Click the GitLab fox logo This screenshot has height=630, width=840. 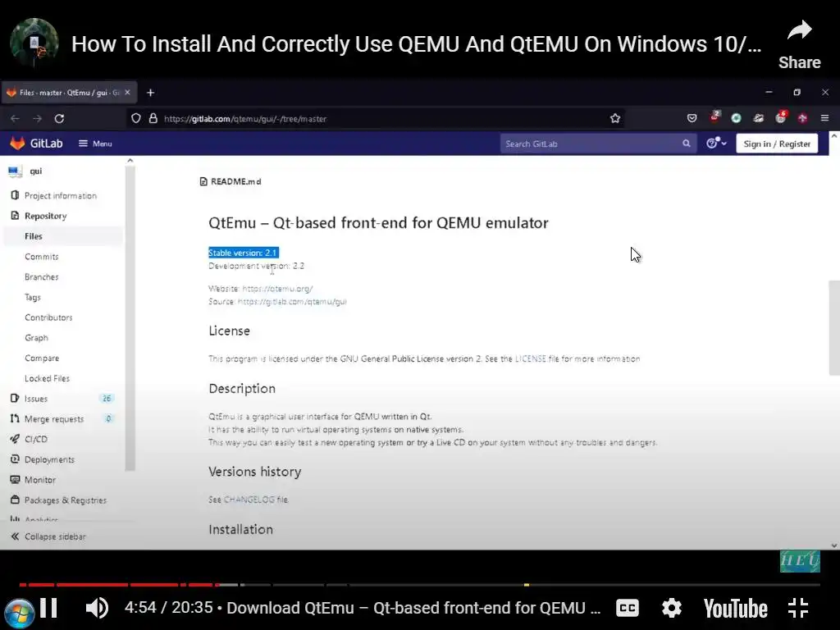point(18,143)
